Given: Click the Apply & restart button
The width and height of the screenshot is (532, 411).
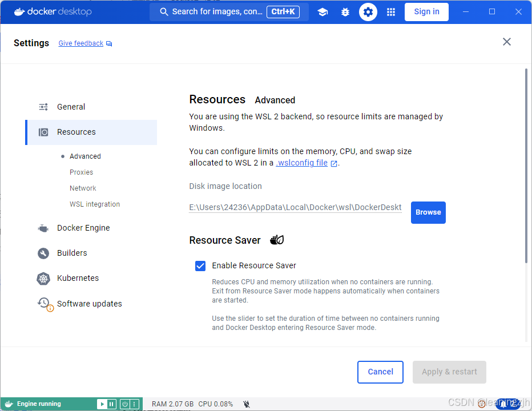Looking at the screenshot, I should [x=449, y=372].
